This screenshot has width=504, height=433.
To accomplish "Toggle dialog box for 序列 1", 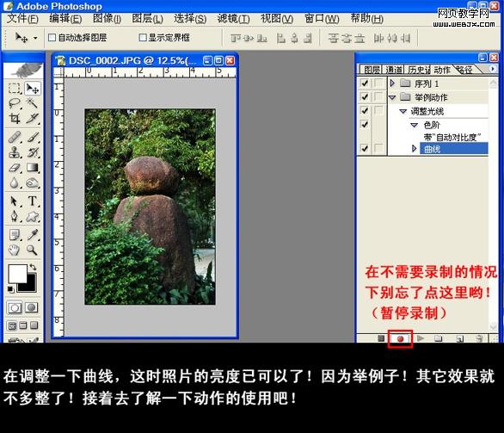I will (379, 84).
